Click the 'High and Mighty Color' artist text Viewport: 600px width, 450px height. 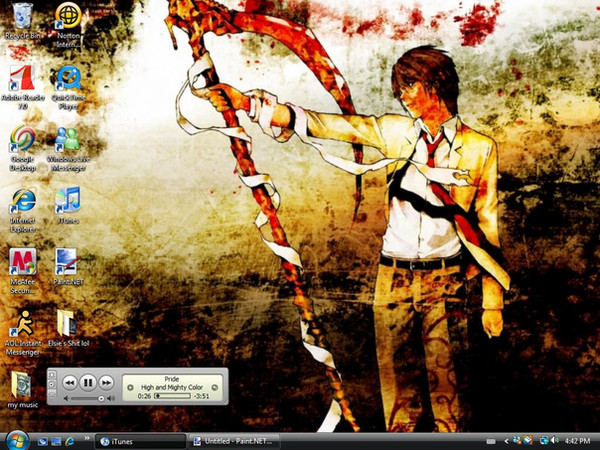click(172, 387)
